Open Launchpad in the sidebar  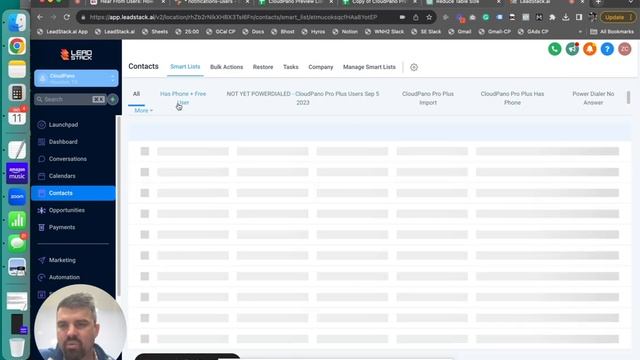tap(63, 125)
